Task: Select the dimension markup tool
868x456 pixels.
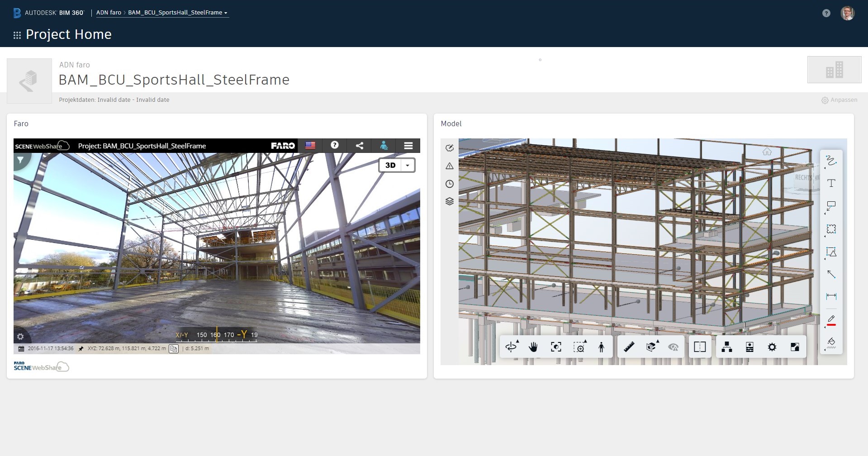Action: pyautogui.click(x=831, y=296)
